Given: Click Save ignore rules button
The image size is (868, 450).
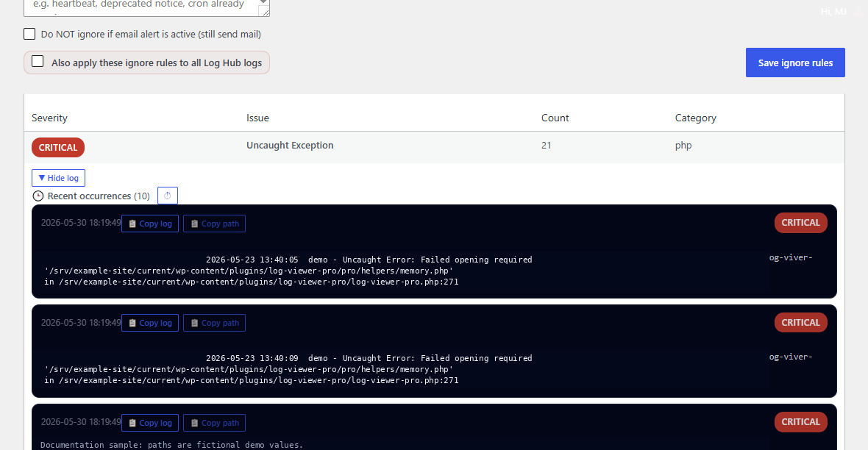Looking at the screenshot, I should [x=795, y=63].
